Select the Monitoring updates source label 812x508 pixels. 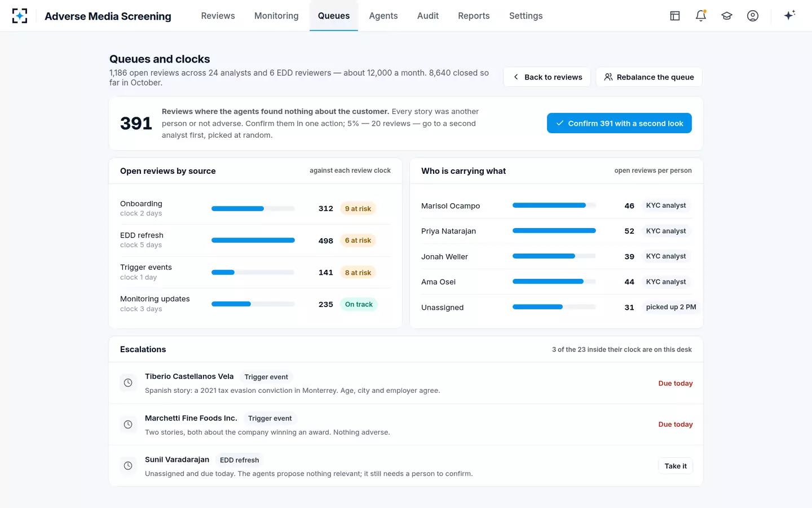155,299
